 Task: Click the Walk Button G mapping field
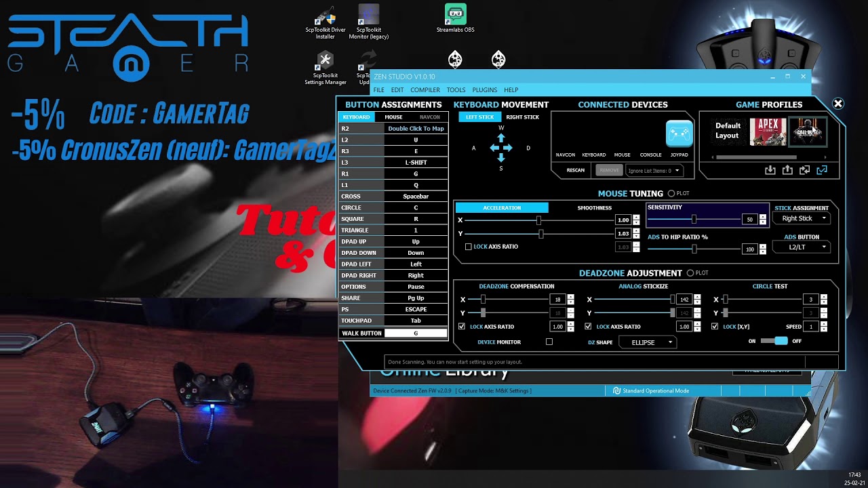coord(416,333)
